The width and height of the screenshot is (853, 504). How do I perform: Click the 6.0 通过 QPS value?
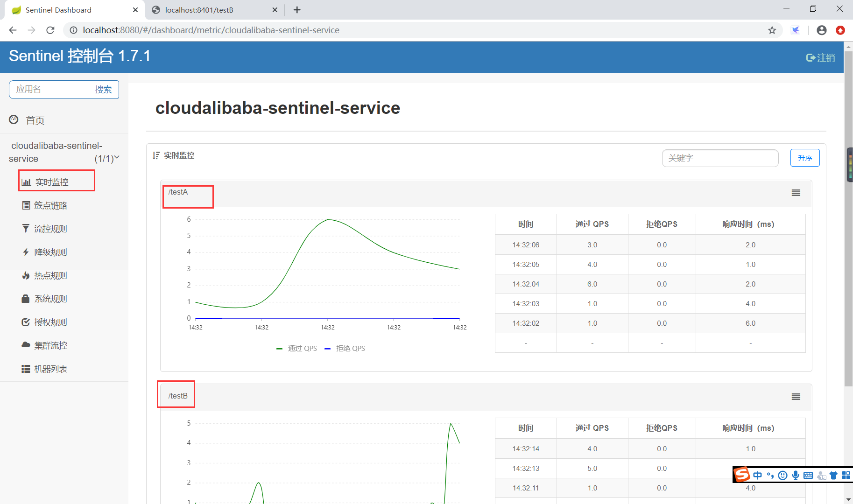[592, 284]
